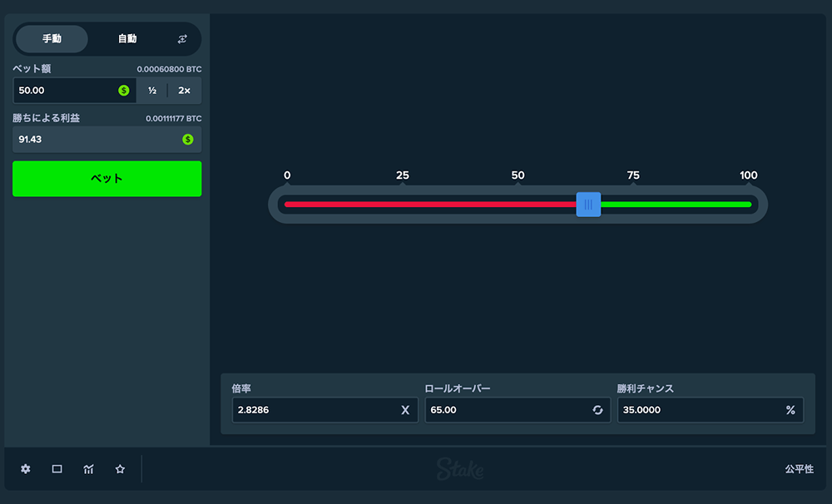Switch to the 自動 auto tab

(x=127, y=39)
